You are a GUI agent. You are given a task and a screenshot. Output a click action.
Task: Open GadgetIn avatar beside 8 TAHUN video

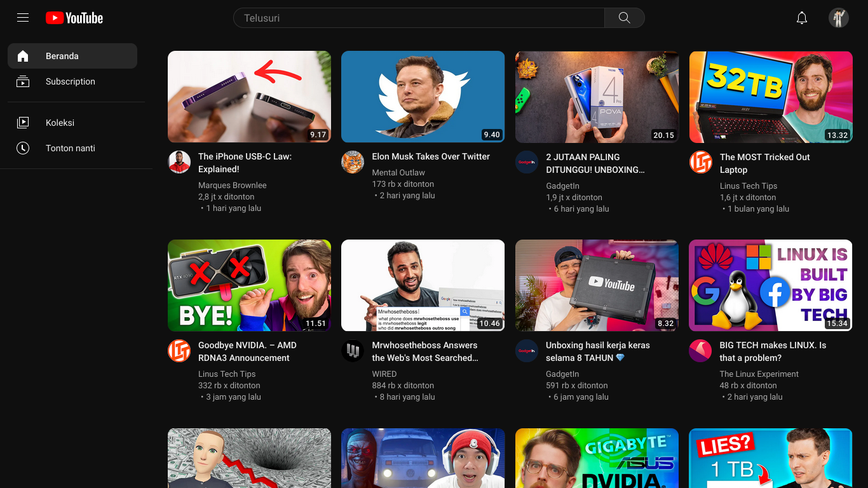pyautogui.click(x=527, y=351)
